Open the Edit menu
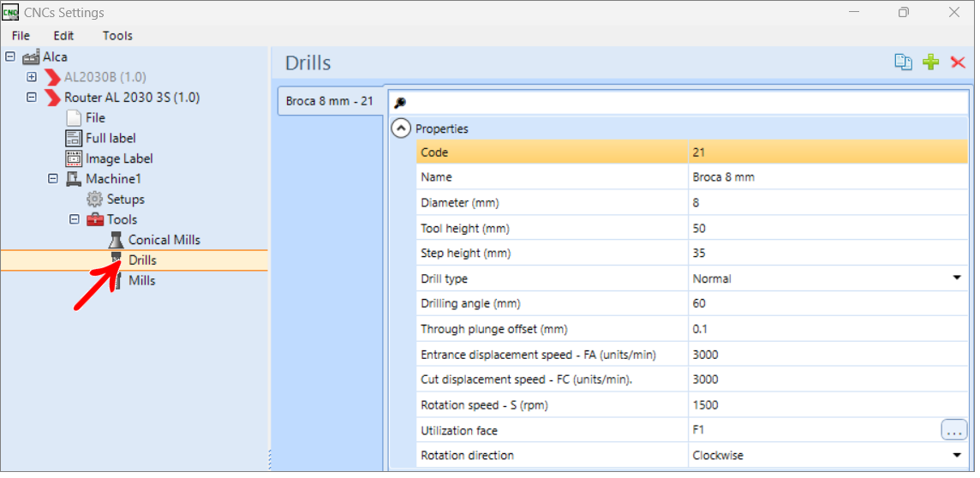Screen dimensions: 980x478 point(63,36)
